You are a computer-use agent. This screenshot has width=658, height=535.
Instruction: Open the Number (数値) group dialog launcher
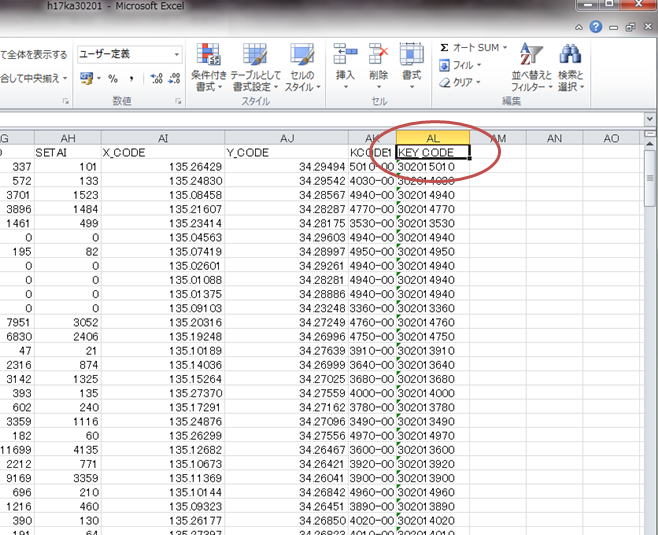point(178,102)
